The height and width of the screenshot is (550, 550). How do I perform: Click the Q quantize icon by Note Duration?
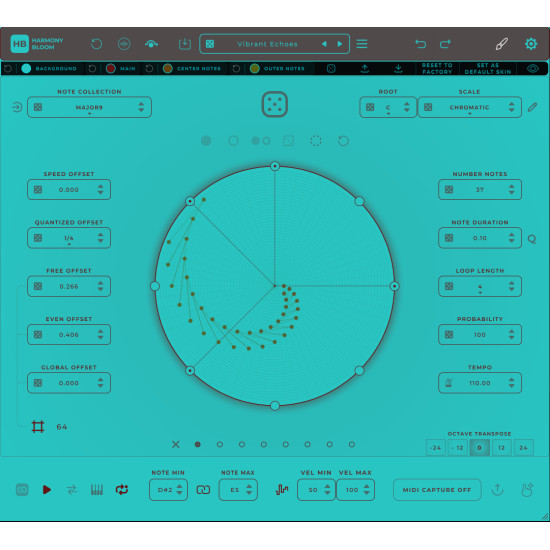point(532,239)
